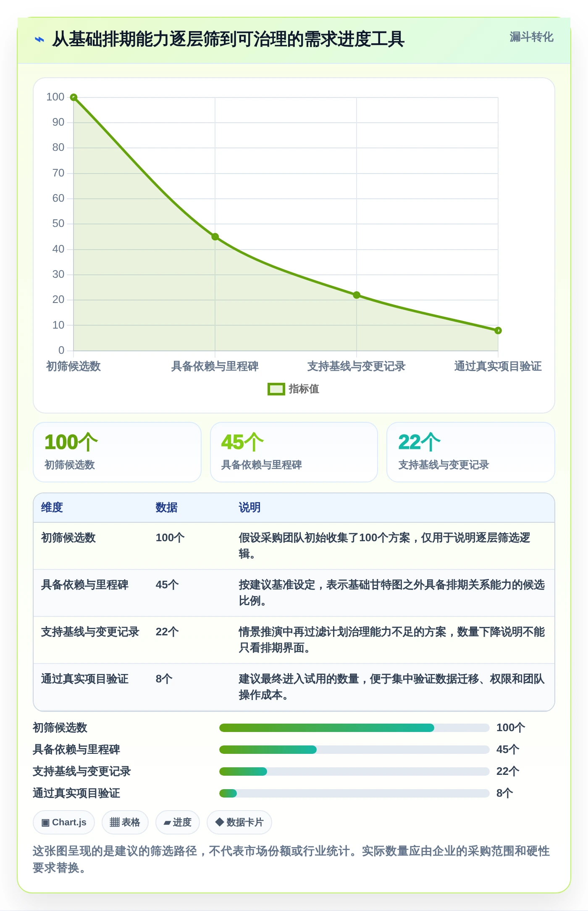Click the lightning bolt icon beside the title
Screen dimensions: 588x911
point(39,39)
